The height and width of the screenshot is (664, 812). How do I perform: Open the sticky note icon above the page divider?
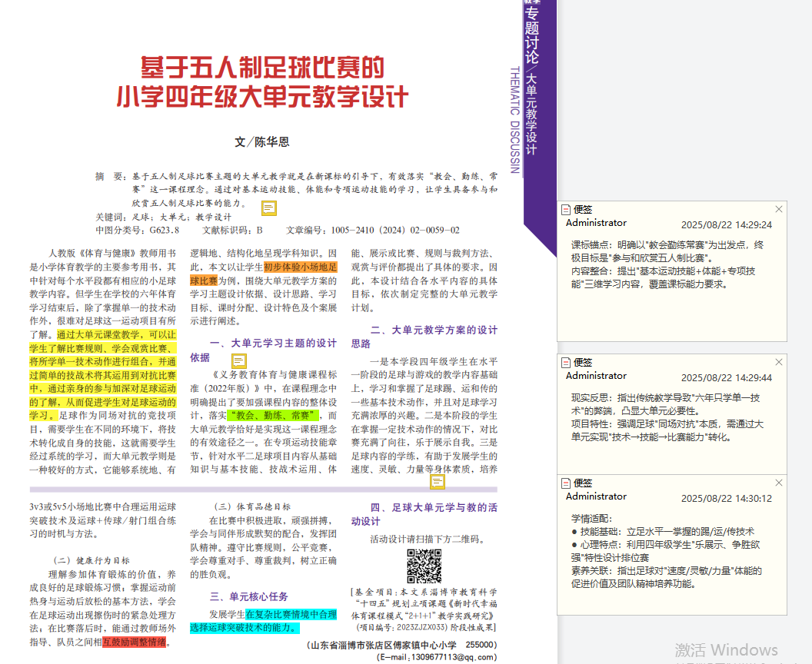[x=438, y=481]
